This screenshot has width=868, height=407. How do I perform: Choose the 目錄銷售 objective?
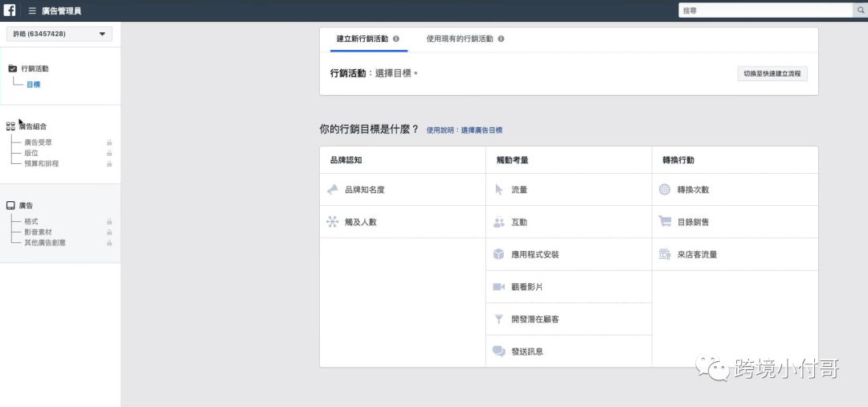click(735, 222)
